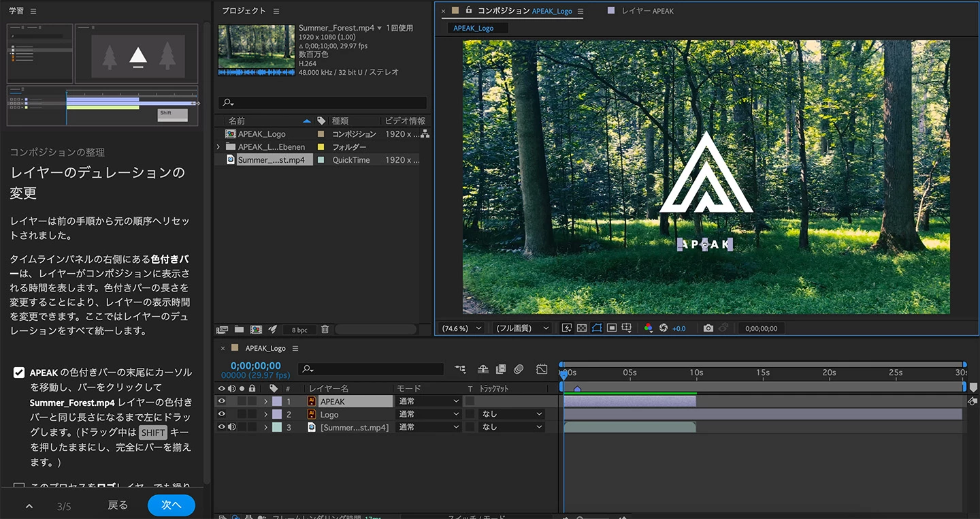
Task: Click the label tag column icon in Project panel
Action: coord(321,121)
